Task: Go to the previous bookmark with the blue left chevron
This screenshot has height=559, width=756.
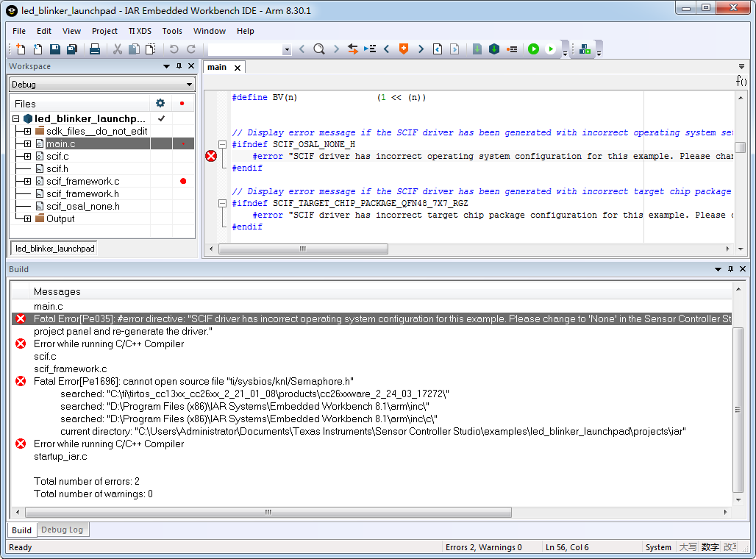Action: [386, 49]
